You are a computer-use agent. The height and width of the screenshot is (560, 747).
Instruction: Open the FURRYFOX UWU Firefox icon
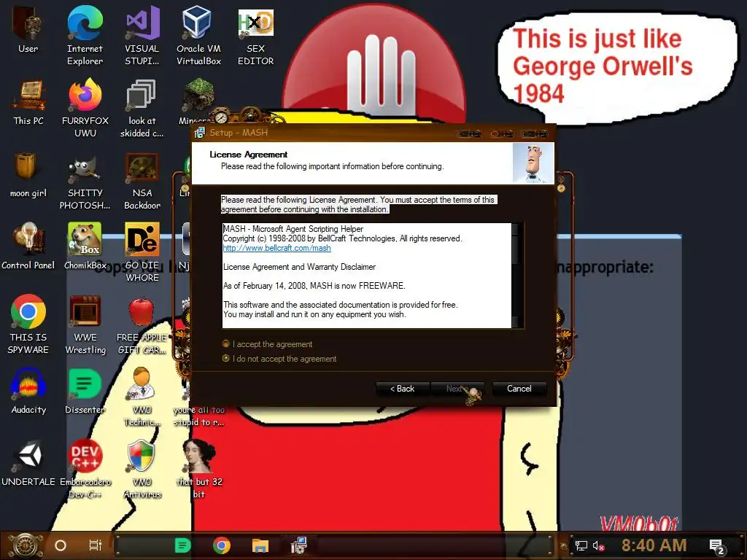click(x=85, y=108)
